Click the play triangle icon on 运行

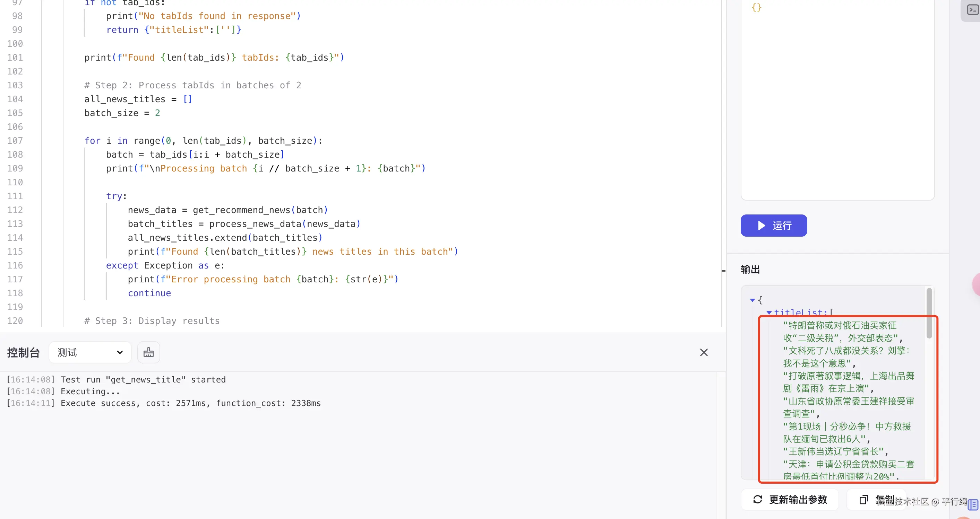[x=761, y=226]
